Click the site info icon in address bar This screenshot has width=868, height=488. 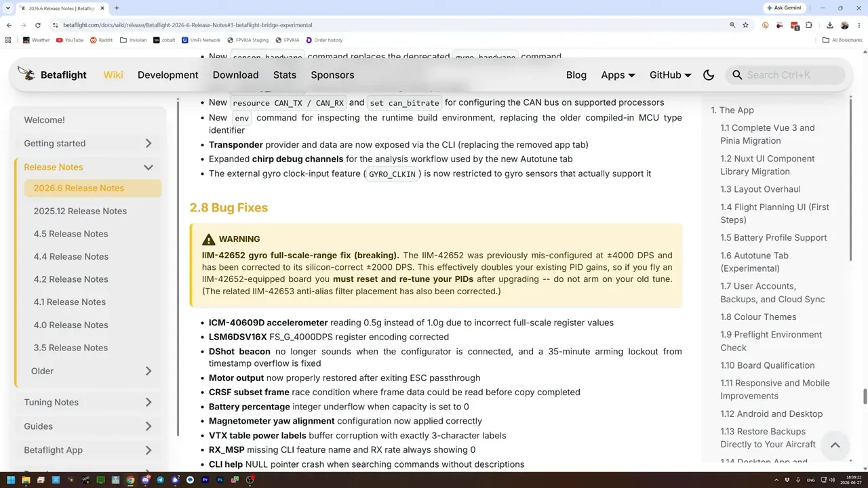(x=56, y=25)
